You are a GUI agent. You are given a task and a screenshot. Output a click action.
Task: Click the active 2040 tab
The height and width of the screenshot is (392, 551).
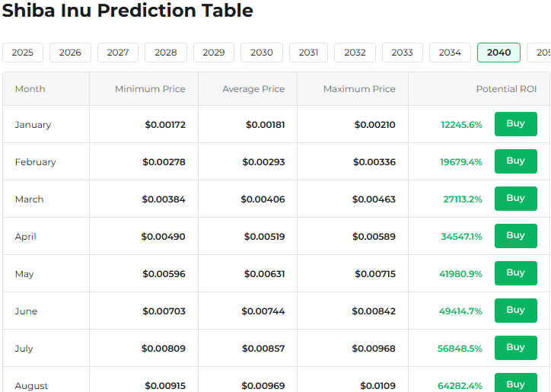498,53
